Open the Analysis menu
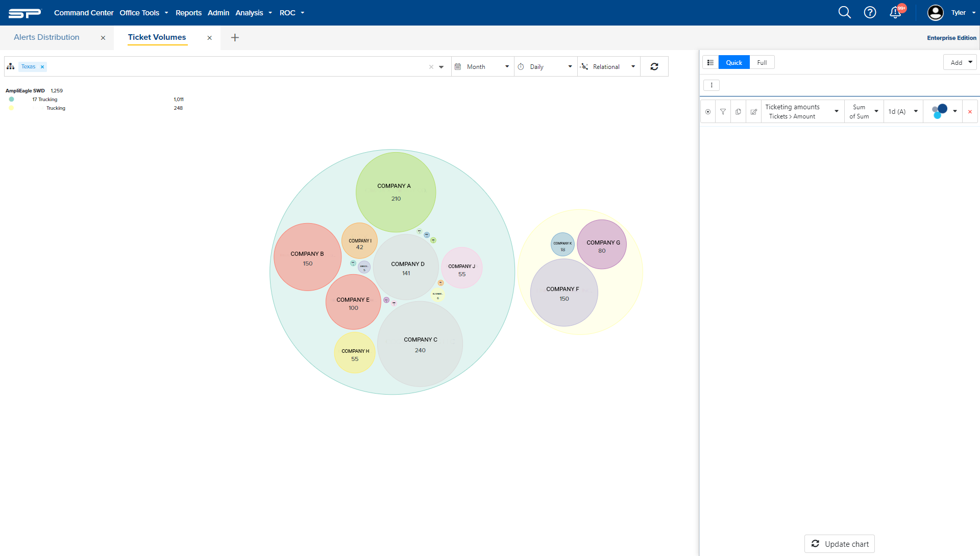The height and width of the screenshot is (556, 980). pos(254,13)
